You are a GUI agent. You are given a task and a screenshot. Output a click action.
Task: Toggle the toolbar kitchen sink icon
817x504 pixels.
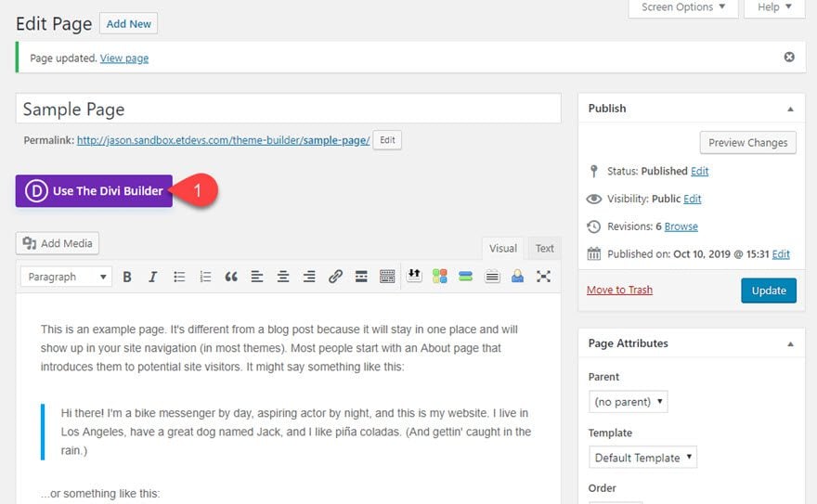click(x=387, y=277)
